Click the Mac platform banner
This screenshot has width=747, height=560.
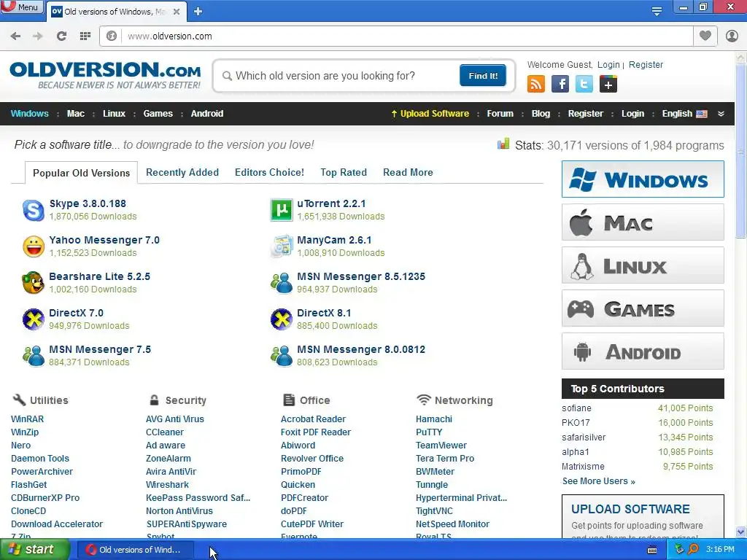tap(643, 222)
